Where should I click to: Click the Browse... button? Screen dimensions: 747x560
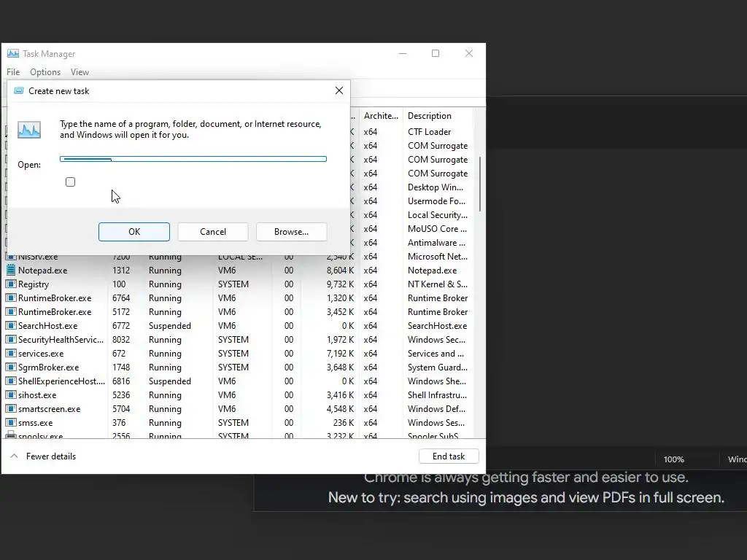click(x=291, y=231)
